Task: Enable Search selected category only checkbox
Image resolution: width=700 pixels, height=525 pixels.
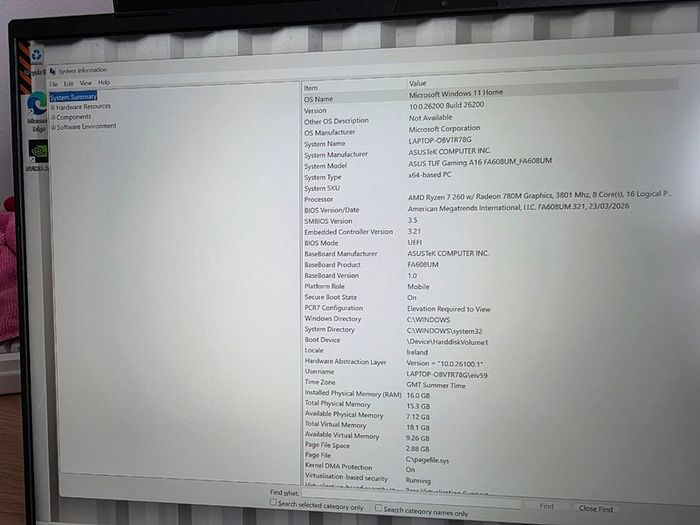Action: [x=273, y=503]
